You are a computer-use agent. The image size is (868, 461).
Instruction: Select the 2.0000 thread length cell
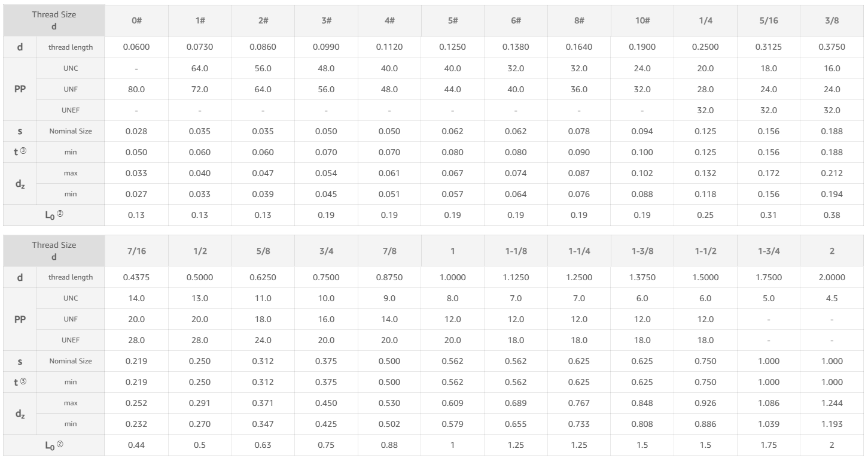click(832, 277)
